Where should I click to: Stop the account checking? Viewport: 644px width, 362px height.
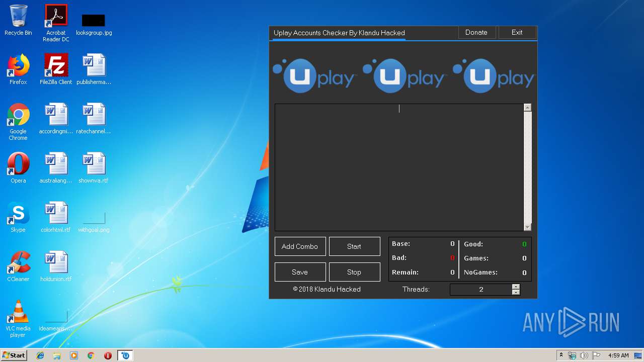point(354,272)
